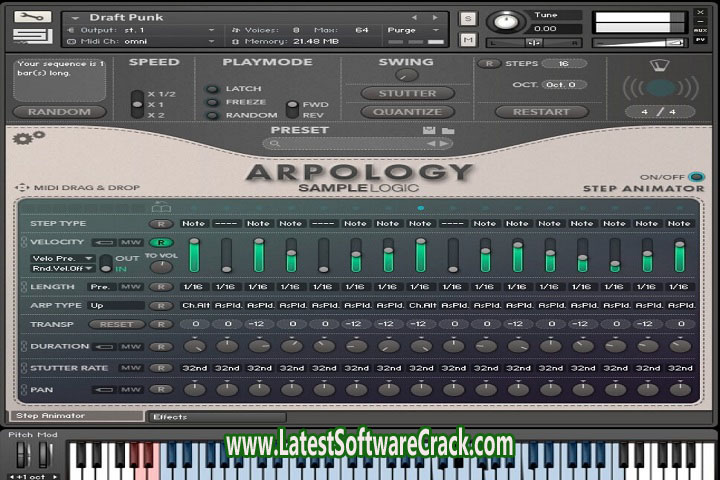Click the STUTTER button
720x480 pixels.
408,94
